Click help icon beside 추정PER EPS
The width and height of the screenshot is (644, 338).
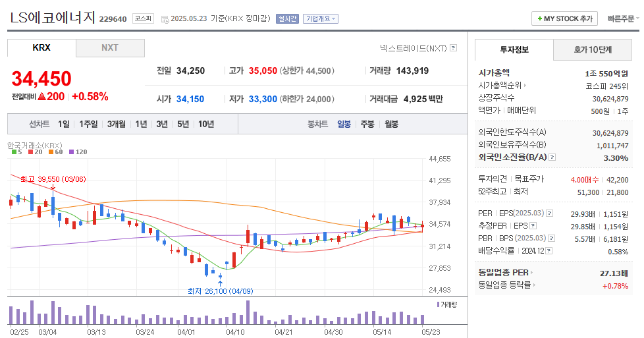[x=533, y=225]
